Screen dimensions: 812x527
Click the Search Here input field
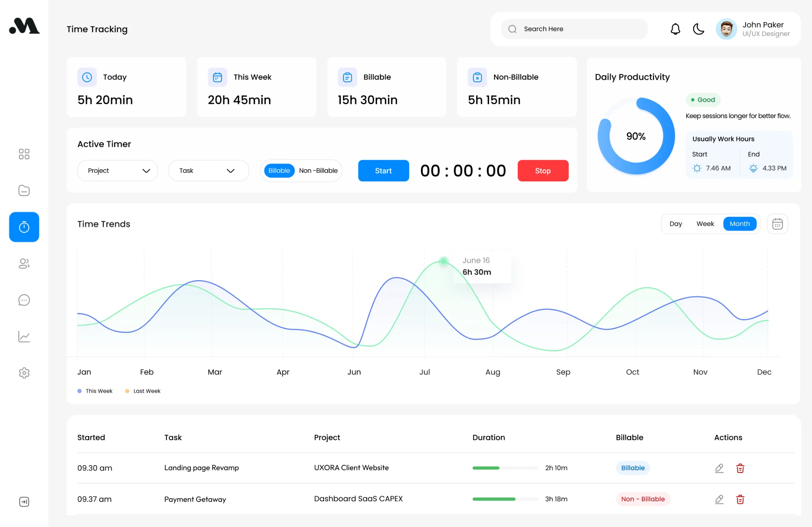point(574,29)
